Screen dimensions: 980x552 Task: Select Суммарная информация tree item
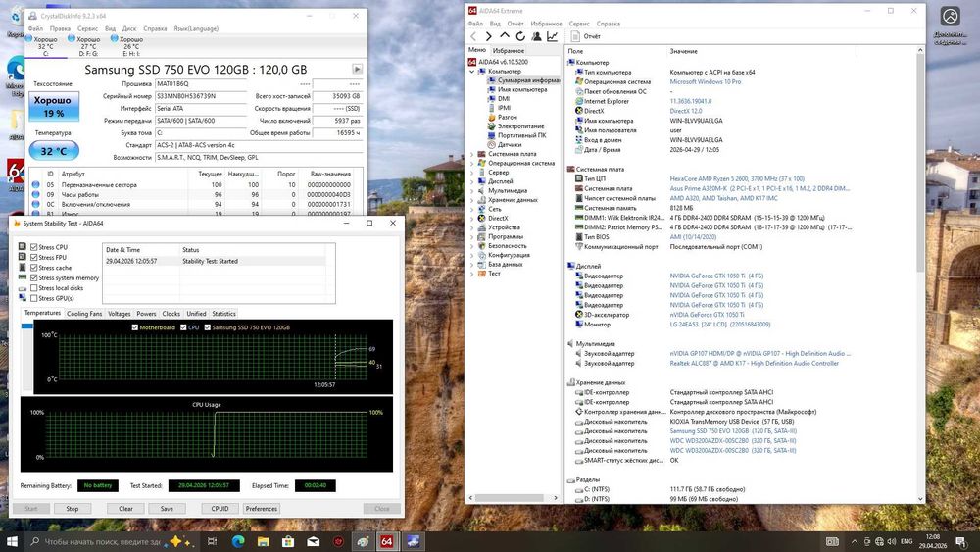point(529,80)
